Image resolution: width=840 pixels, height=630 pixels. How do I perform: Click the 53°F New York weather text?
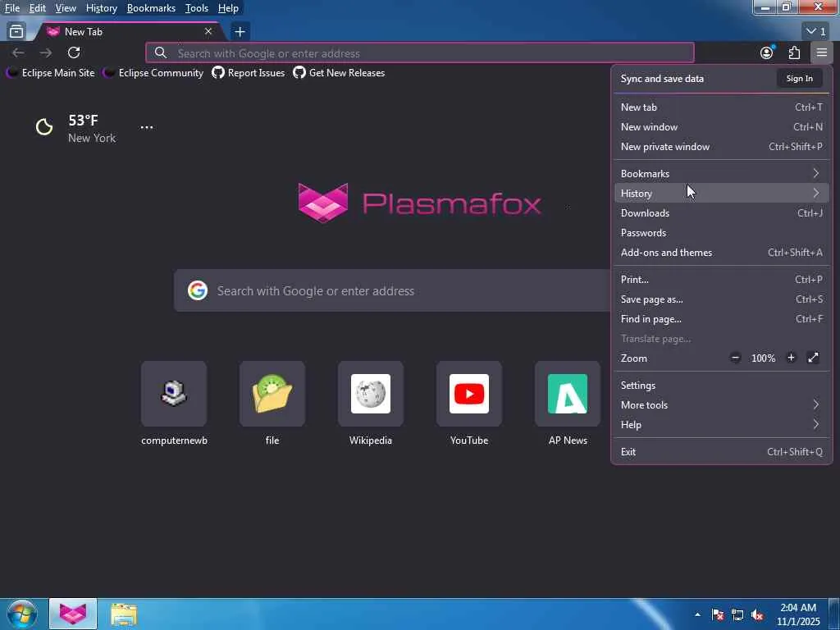[92, 129]
